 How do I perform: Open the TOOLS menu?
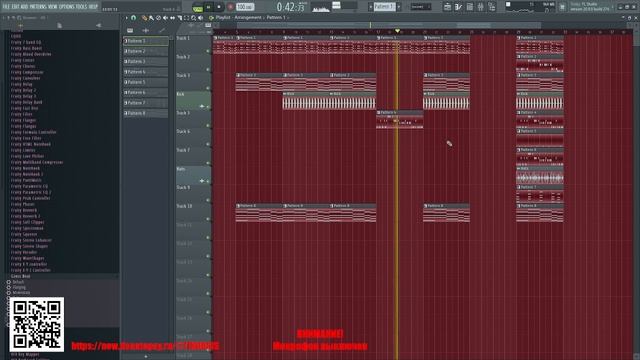pyautogui.click(x=82, y=7)
